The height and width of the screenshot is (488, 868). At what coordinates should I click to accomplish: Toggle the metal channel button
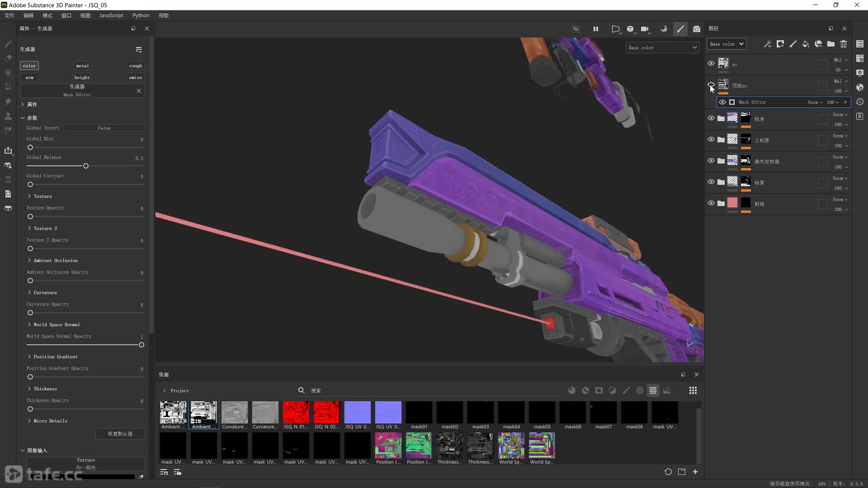click(x=82, y=66)
